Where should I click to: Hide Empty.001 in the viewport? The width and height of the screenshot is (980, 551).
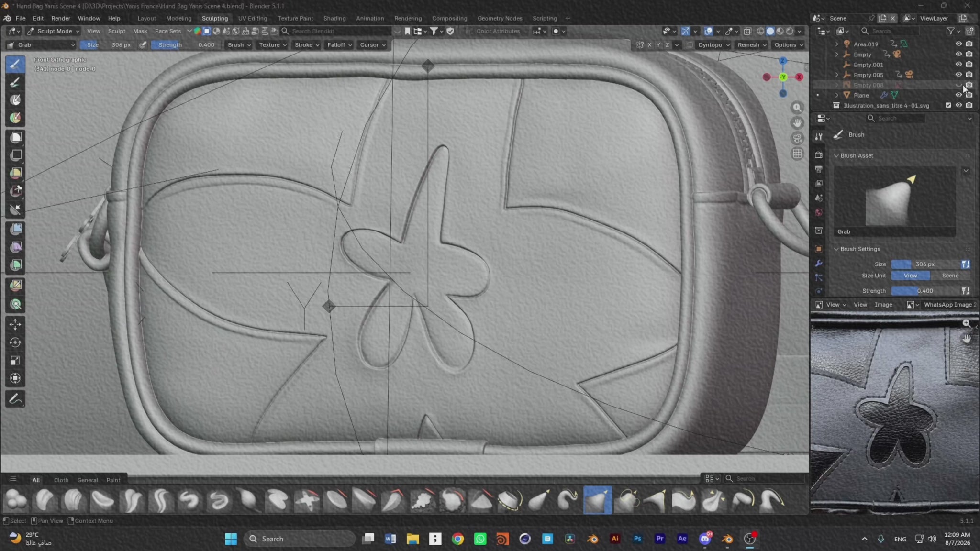click(958, 65)
